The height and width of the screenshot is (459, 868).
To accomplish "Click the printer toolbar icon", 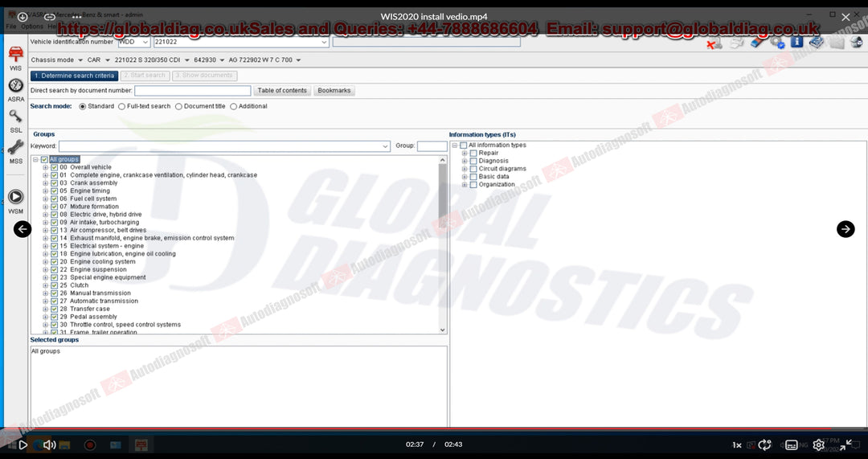I will click(736, 43).
